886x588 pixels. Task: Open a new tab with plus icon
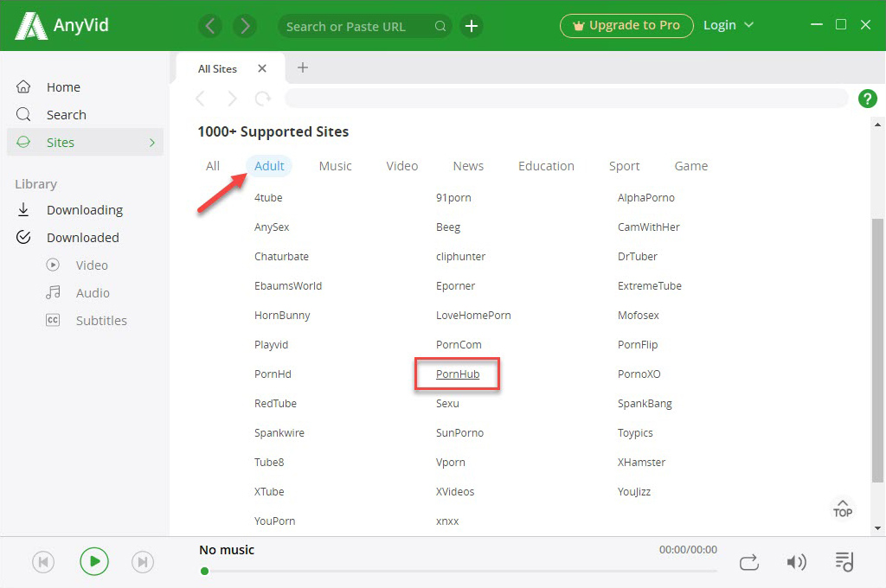click(x=302, y=67)
